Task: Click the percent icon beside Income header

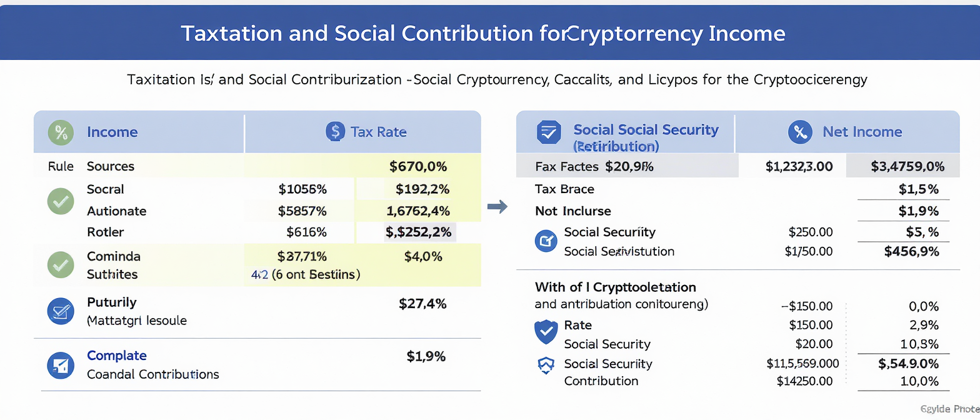Action: [x=61, y=132]
